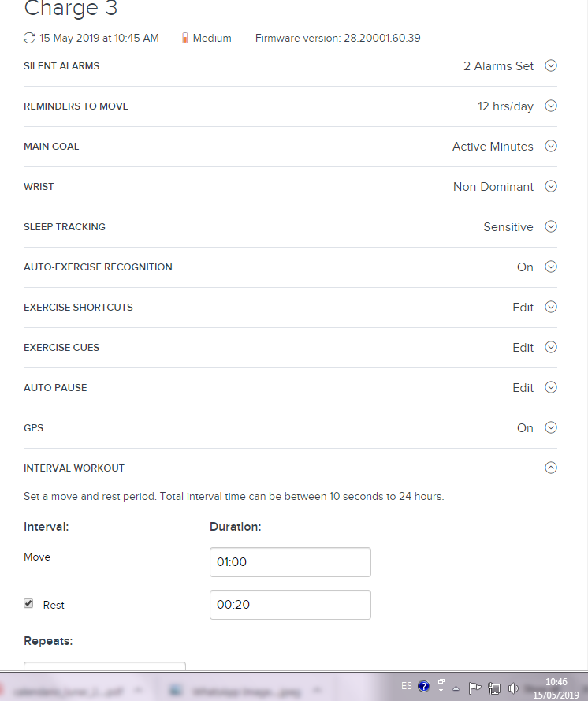The height and width of the screenshot is (701, 588).
Task: Click the network tray icon
Action: click(x=494, y=687)
